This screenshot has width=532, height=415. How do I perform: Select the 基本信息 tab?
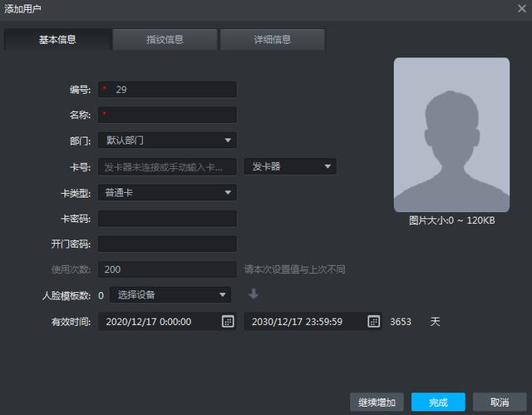point(57,39)
